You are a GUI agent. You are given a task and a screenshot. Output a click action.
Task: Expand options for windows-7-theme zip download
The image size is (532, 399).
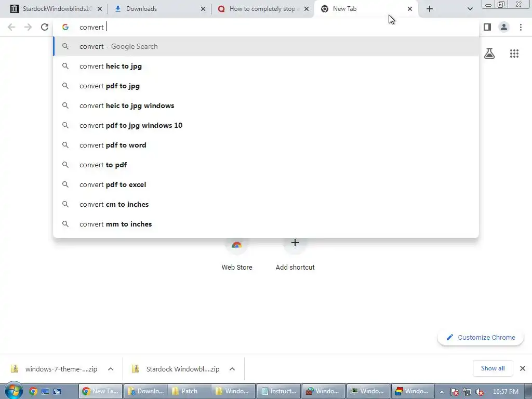click(111, 369)
